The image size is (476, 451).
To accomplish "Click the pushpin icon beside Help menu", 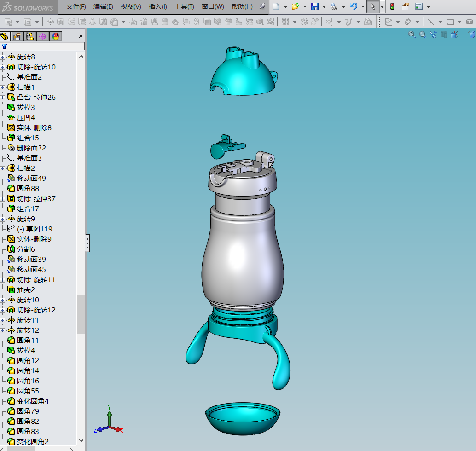I will (x=262, y=6).
